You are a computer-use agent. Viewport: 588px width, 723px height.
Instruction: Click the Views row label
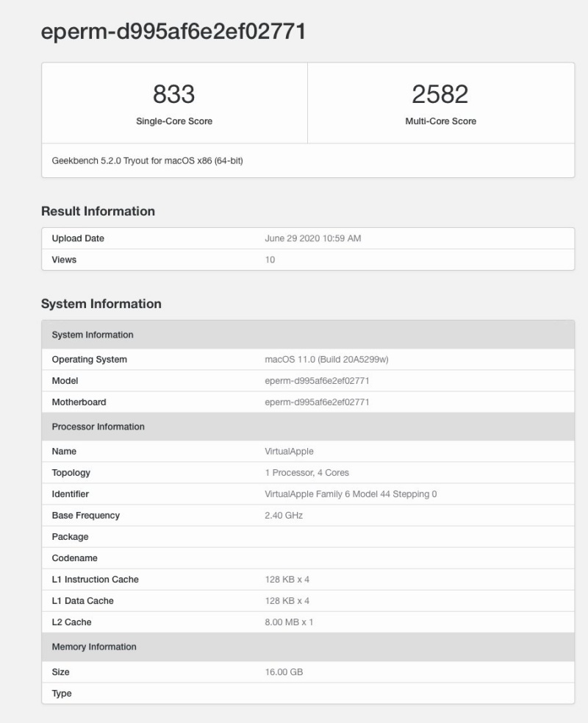click(64, 260)
